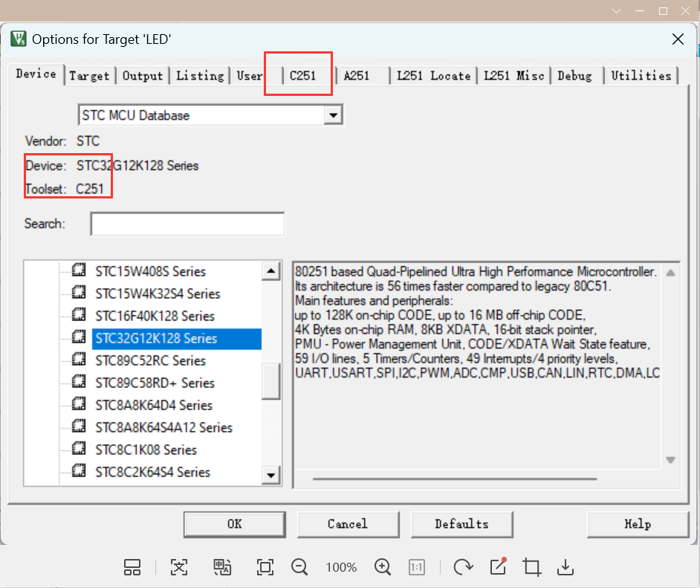The width and height of the screenshot is (700, 588).
Task: Open the Listing tab
Action: click(x=200, y=76)
